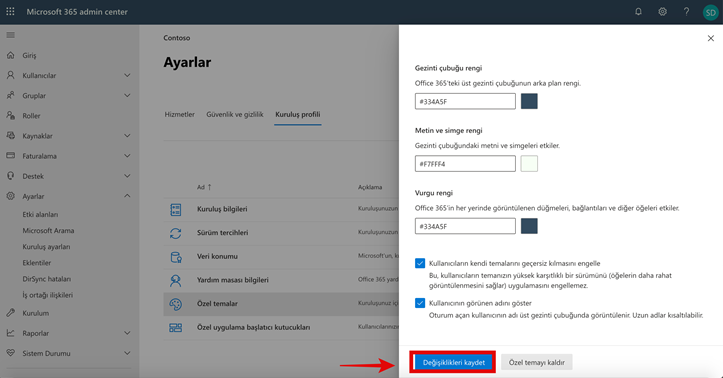Toggle 'Kullanıcıların kendi temalarını geçersiz kılmasını engelle' checkbox

[x=420, y=263]
